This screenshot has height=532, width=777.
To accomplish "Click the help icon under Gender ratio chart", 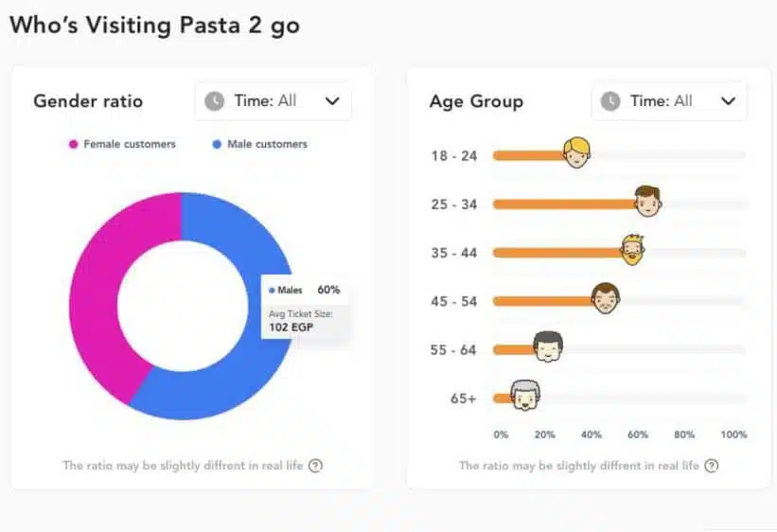I will point(316,466).
